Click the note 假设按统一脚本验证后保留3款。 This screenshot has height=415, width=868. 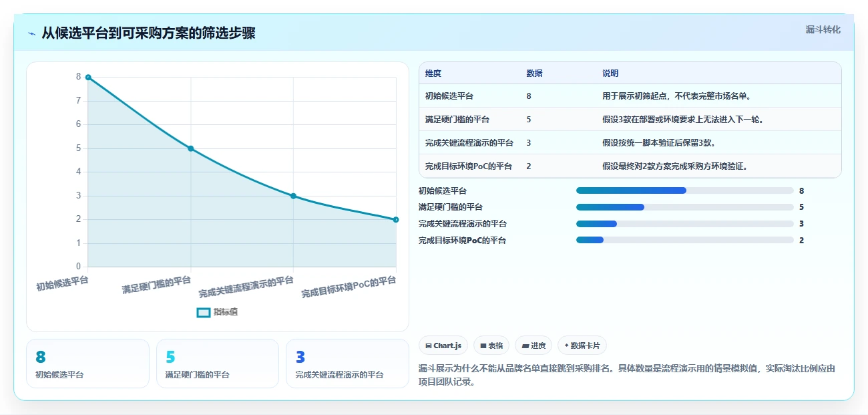point(659,143)
